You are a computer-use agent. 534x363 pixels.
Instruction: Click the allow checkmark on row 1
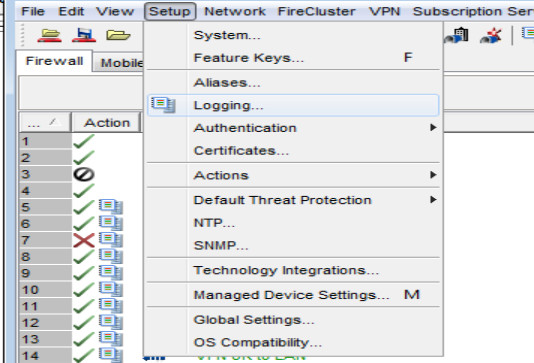pyautogui.click(x=84, y=141)
